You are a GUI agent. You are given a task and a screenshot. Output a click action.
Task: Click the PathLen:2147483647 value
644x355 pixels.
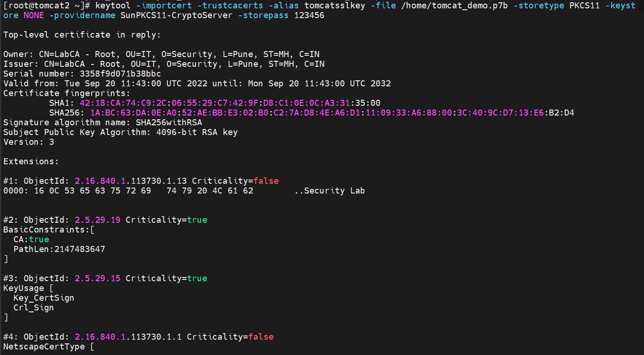59,249
